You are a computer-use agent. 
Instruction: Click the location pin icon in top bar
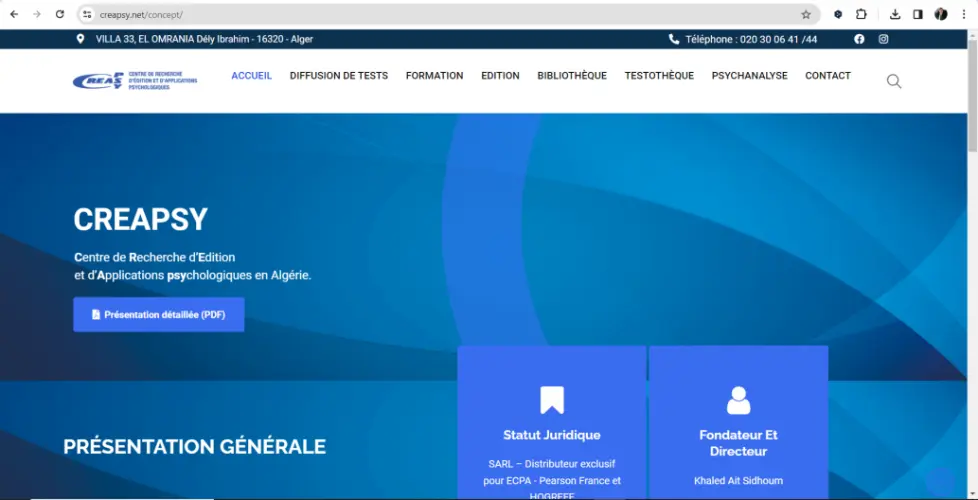(80, 39)
